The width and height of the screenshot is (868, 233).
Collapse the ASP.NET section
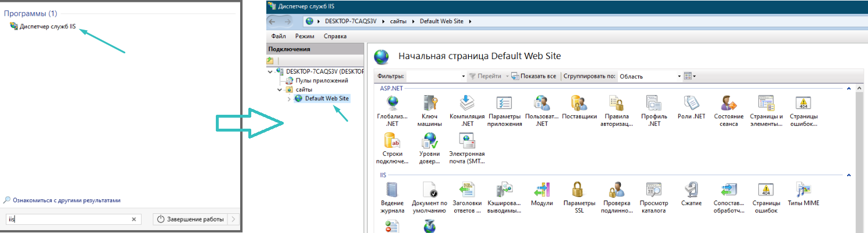coord(849,89)
